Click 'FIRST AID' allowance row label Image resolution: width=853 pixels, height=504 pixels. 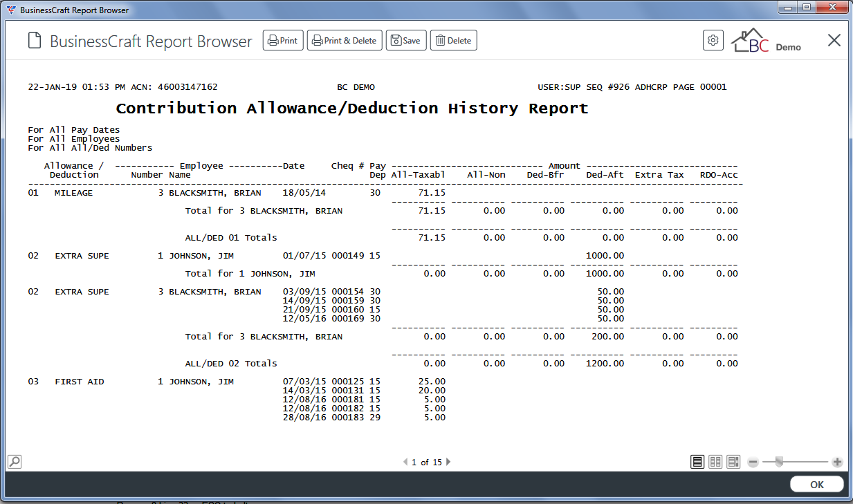coord(80,382)
